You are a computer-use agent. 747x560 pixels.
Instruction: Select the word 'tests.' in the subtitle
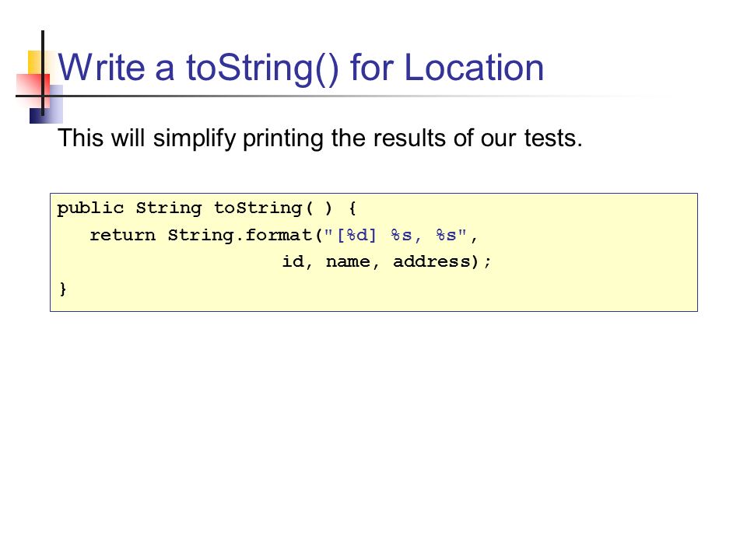pos(553,138)
